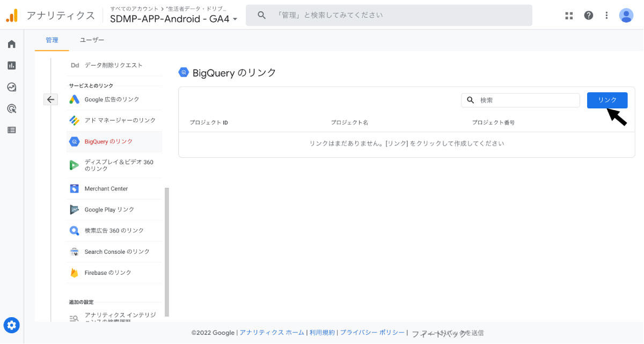Open Search Console のリンク menu item
Screen dimensions: 644x344
[x=113, y=252]
